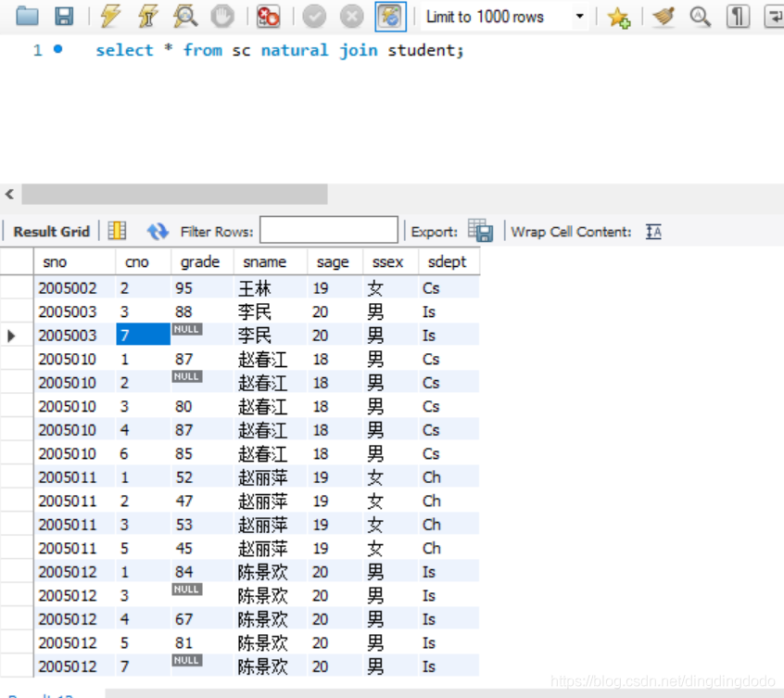Select sname 王林 cell
This screenshot has height=698, width=784.
[270, 287]
